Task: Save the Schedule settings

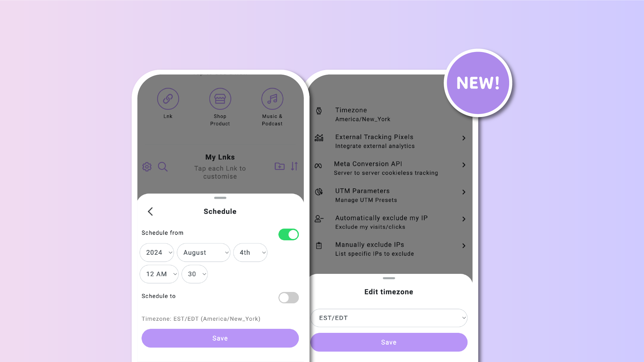Action: pyautogui.click(x=220, y=338)
